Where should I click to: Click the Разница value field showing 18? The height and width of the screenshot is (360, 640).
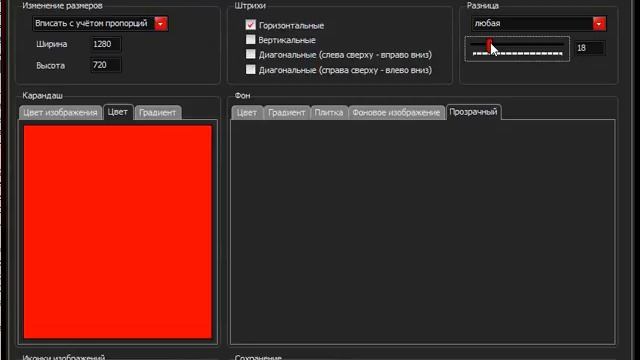589,48
